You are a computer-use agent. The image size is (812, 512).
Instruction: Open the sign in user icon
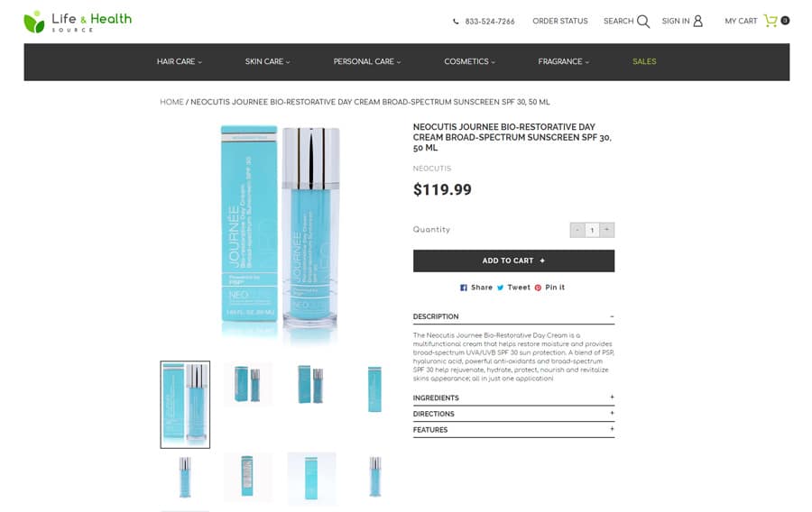[698, 21]
